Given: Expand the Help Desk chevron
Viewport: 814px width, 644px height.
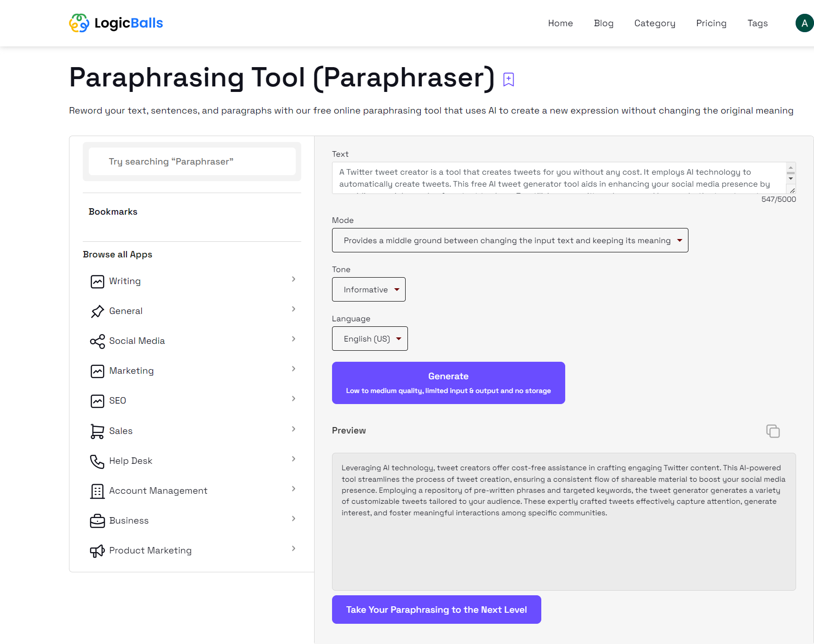Looking at the screenshot, I should [293, 459].
